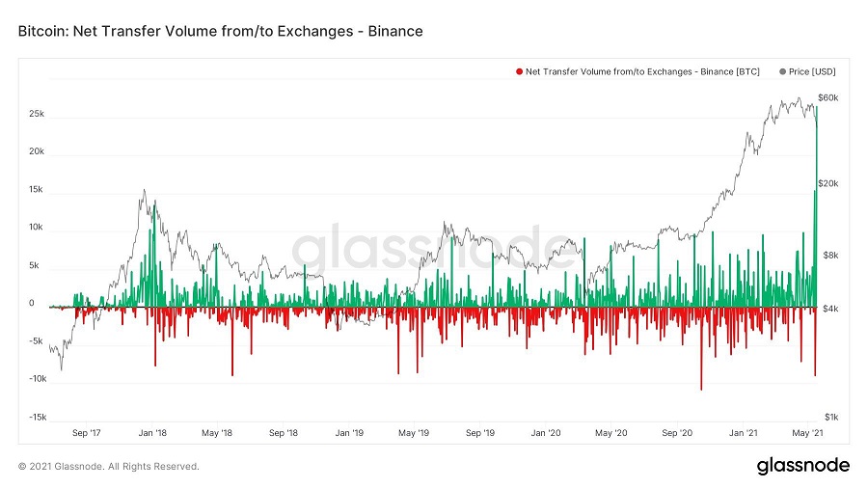This screenshot has height=488, width=868.
Task: Select the Jan '20 x-axis label
Action: point(546,434)
